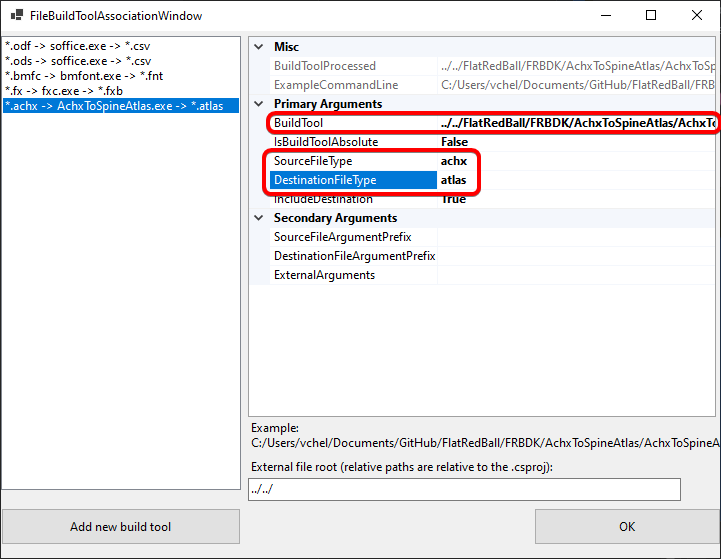Collapse the Primary Arguments category
Screen dimensions: 721x559
tap(260, 104)
